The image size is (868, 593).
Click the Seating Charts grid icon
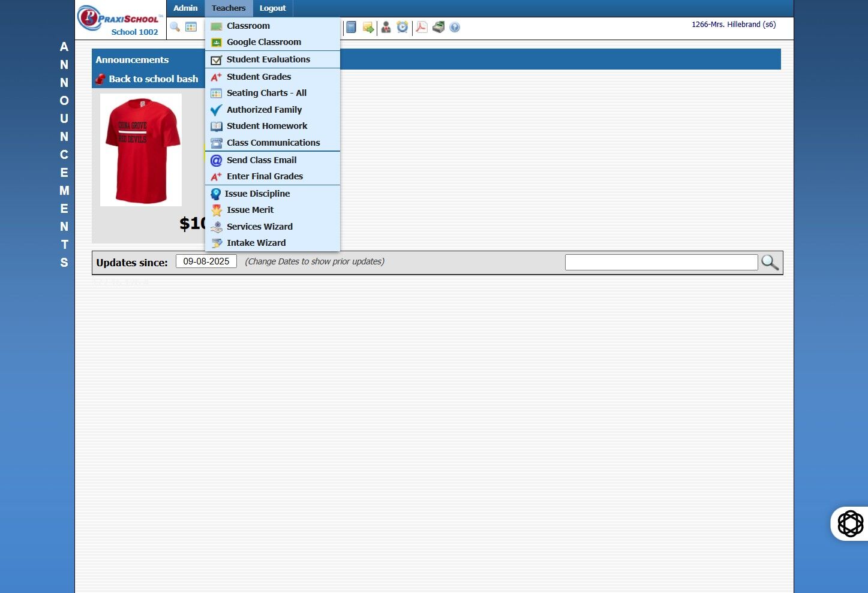click(217, 94)
